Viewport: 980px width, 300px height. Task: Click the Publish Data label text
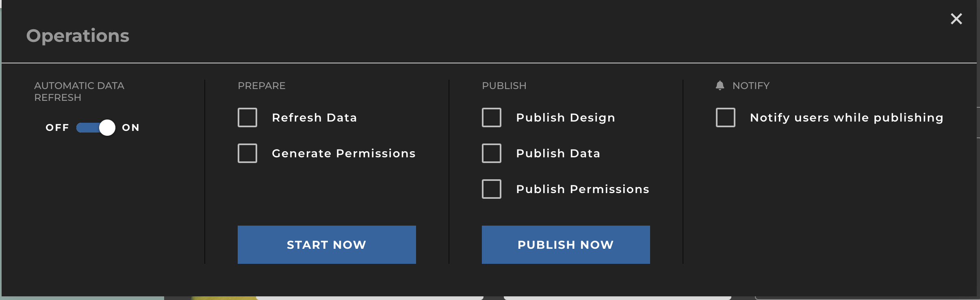coord(558,153)
